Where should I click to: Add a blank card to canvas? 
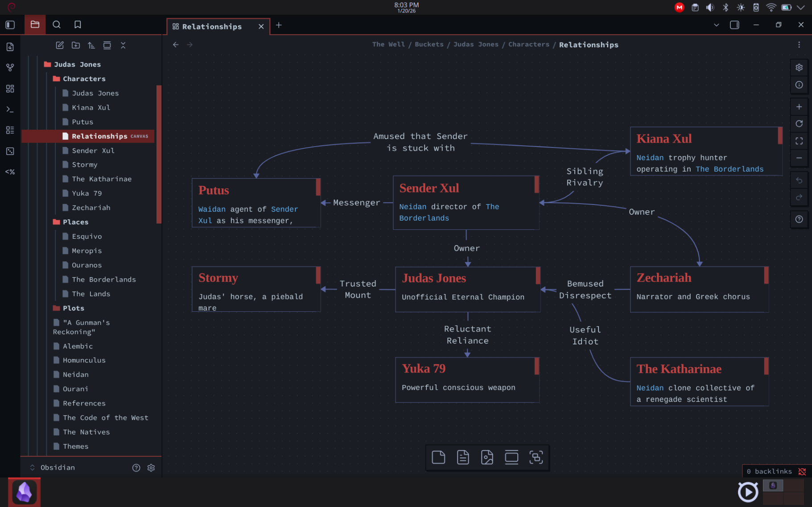click(438, 457)
